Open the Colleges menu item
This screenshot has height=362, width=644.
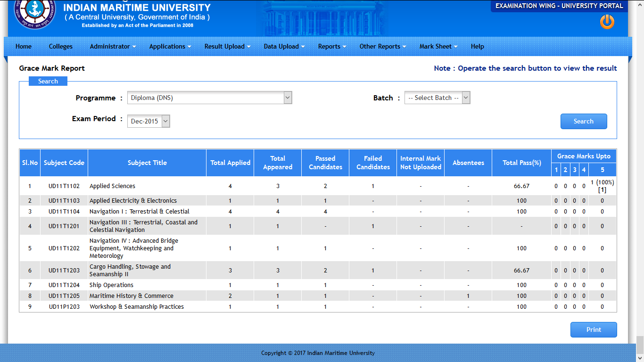coord(61,46)
